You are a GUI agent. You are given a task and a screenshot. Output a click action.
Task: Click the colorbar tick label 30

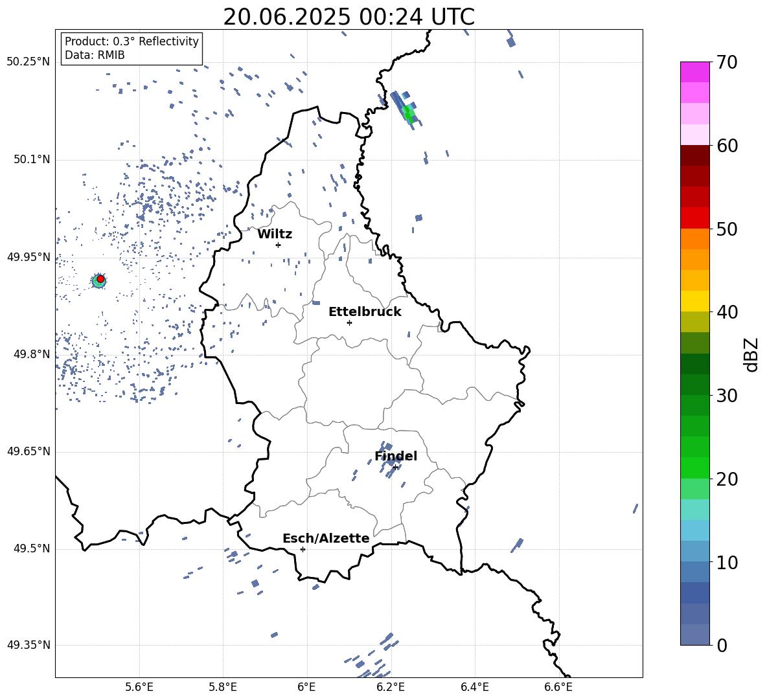point(727,396)
